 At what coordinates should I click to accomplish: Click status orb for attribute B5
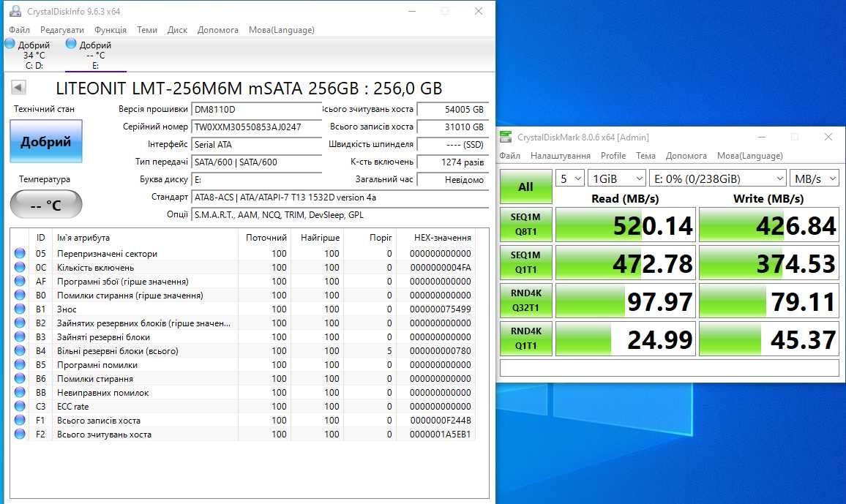click(x=20, y=364)
